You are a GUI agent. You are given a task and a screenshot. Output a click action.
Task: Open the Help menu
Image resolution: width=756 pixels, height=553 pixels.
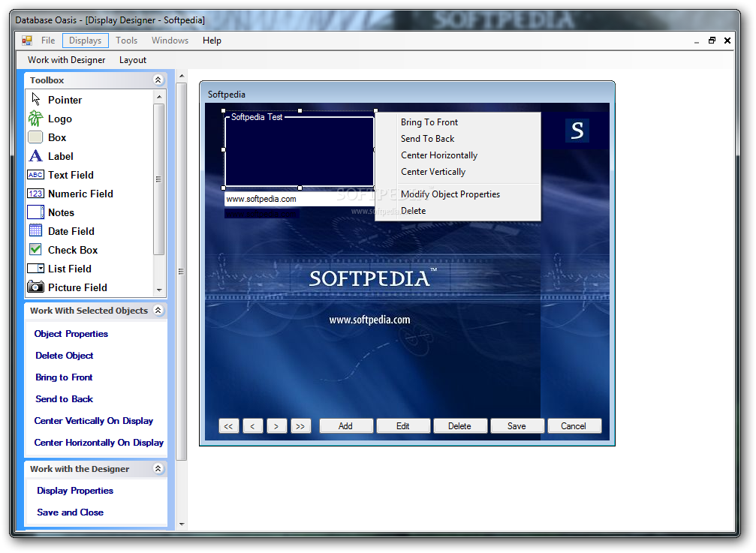[x=212, y=41]
